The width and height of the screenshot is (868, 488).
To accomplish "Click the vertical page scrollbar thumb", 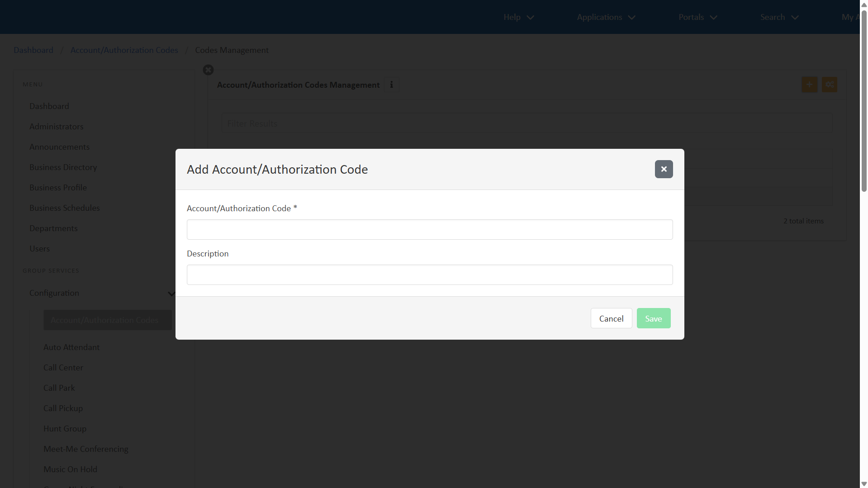I will [864, 99].
